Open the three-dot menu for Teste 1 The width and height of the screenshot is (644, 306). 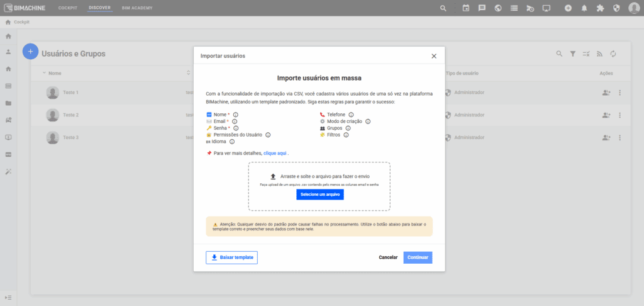(x=619, y=93)
